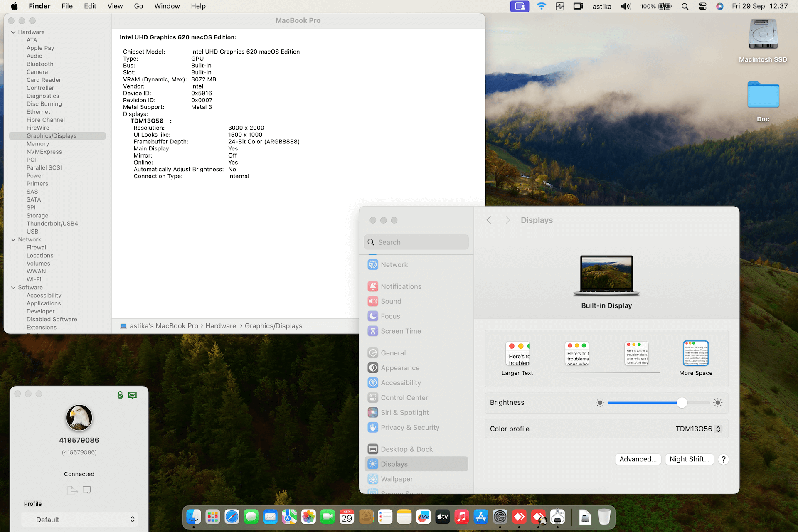Click the Night Shift... button
Screen dimensions: 798x532
(690, 459)
